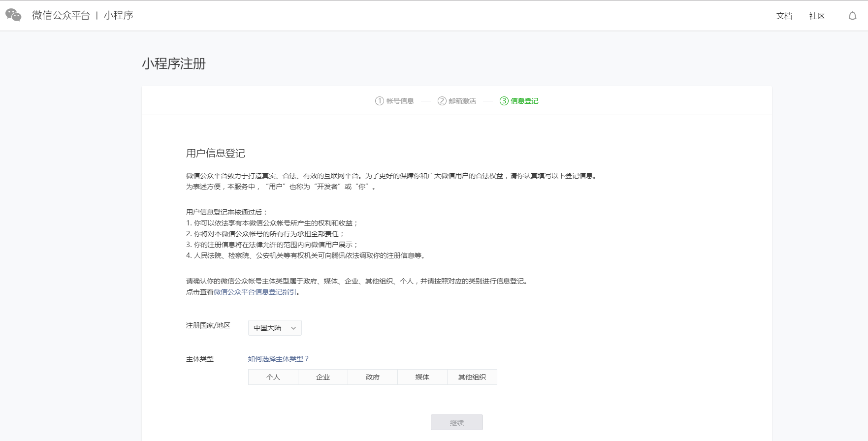Click the 微信公众平台 header title

pyautogui.click(x=61, y=15)
